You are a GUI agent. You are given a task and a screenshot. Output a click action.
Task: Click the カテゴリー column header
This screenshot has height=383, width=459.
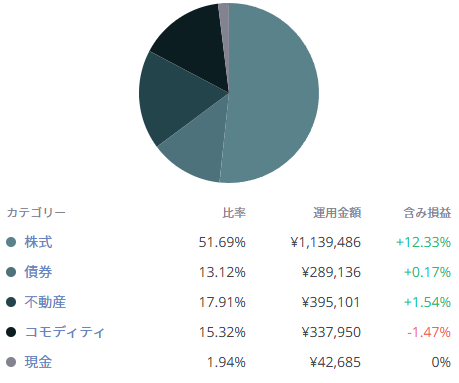[36, 213]
